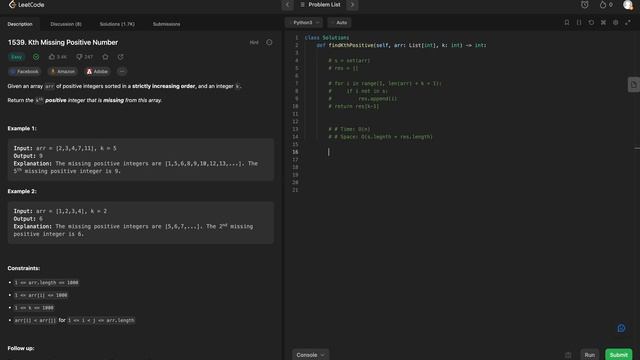Click the share icon next to the star
The width and height of the screenshot is (640, 360).
coord(120,57)
